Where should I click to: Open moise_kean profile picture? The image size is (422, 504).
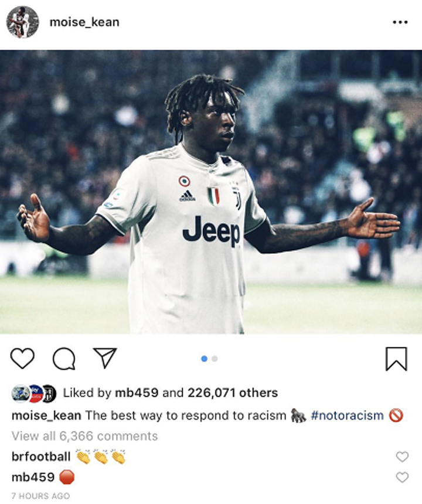22,22
